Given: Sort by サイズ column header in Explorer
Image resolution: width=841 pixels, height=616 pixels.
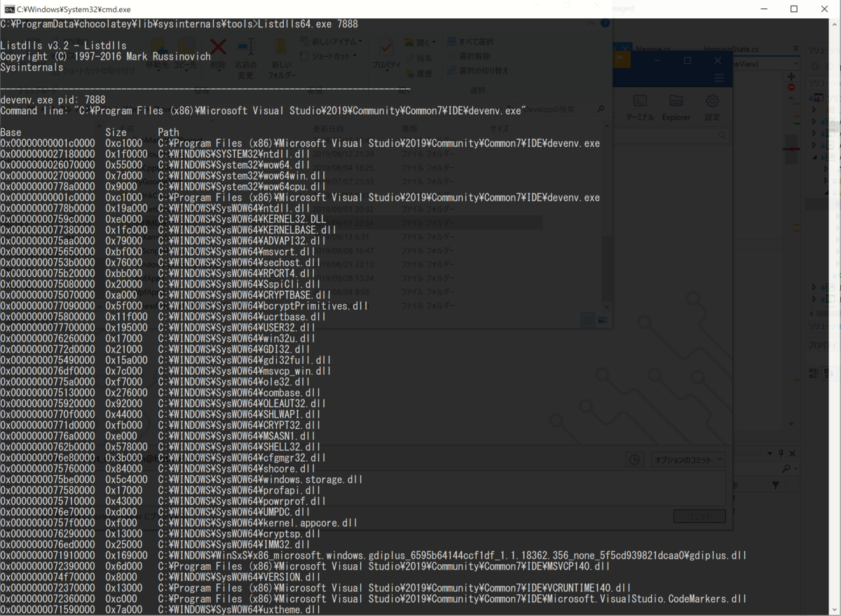Looking at the screenshot, I should pos(500,129).
